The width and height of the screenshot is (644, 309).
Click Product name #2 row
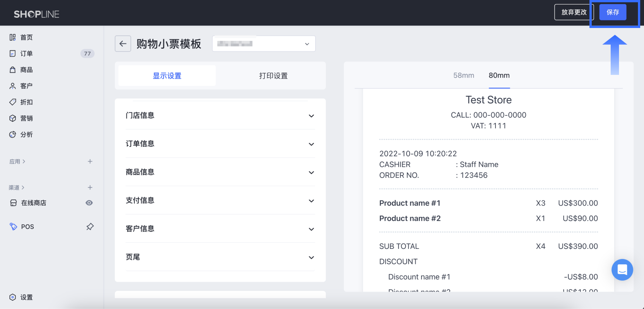(x=489, y=218)
